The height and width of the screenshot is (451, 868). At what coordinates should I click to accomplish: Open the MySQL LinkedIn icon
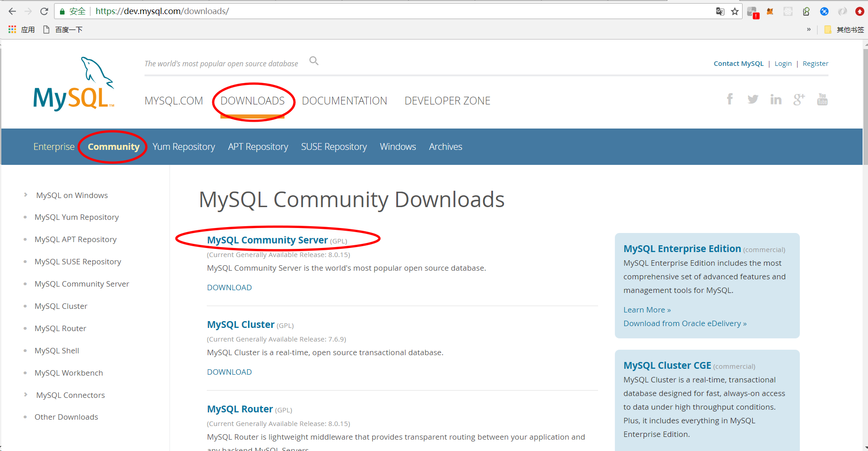pos(776,99)
